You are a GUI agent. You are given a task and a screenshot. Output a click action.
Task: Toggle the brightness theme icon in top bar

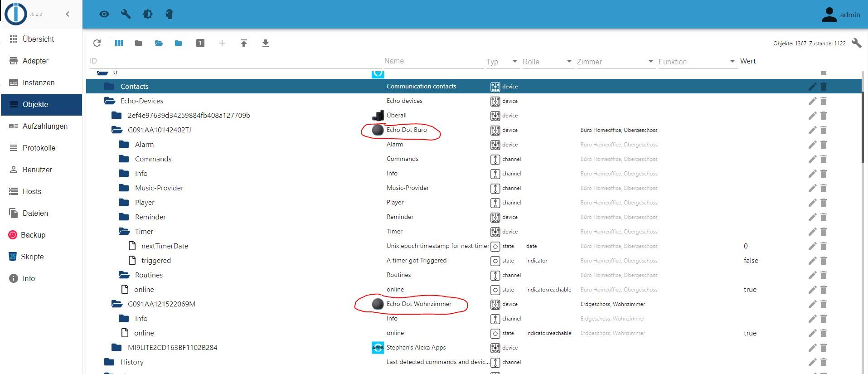pos(148,14)
